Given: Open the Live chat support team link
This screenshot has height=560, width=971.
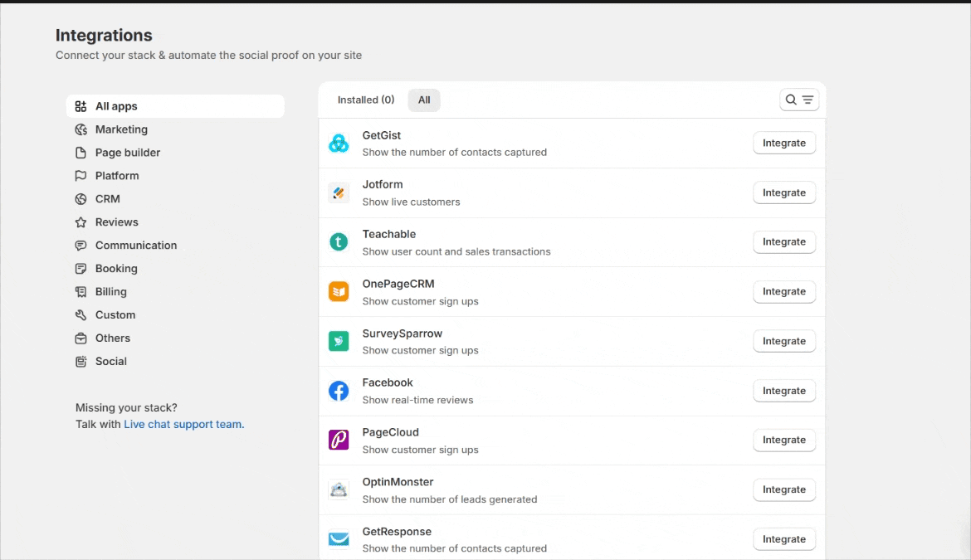Looking at the screenshot, I should coord(184,425).
